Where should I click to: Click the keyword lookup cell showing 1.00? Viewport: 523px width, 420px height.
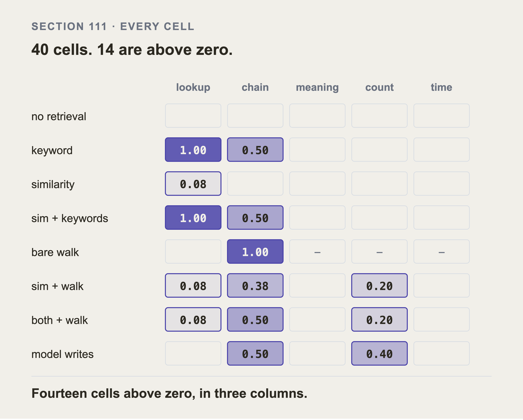click(x=193, y=150)
